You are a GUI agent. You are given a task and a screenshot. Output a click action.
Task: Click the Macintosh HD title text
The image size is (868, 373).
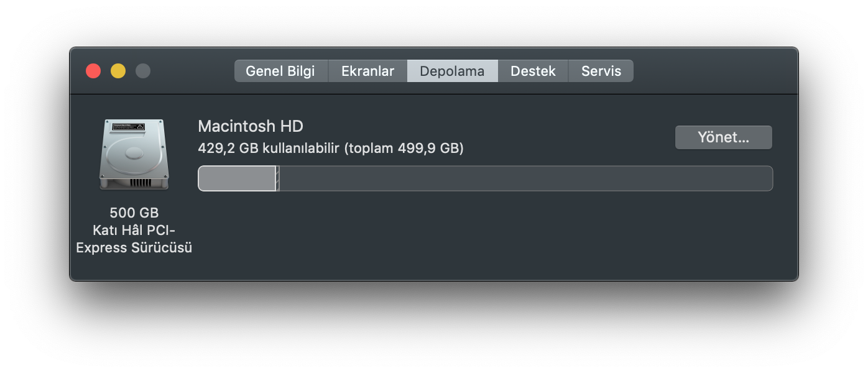point(249,126)
